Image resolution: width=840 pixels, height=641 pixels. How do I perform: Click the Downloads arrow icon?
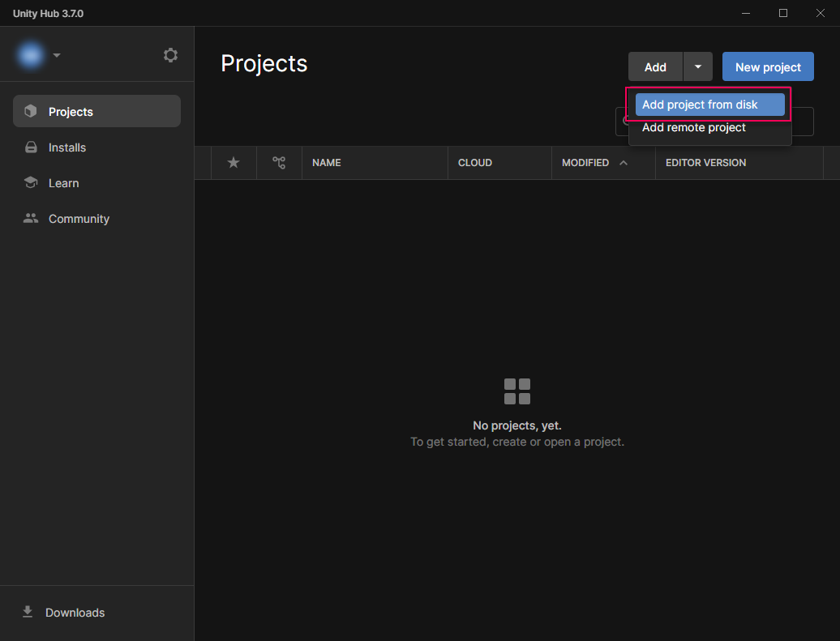pyautogui.click(x=28, y=612)
